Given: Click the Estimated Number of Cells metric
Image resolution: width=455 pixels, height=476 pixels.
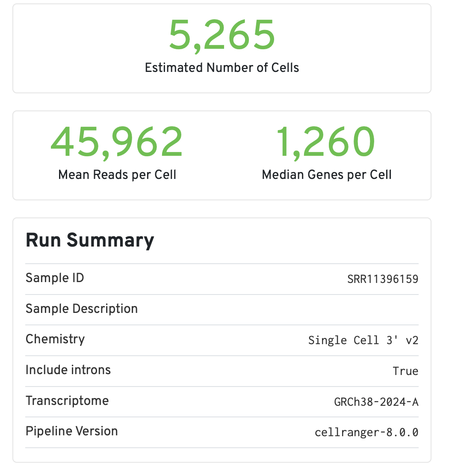Looking at the screenshot, I should coord(222,68).
